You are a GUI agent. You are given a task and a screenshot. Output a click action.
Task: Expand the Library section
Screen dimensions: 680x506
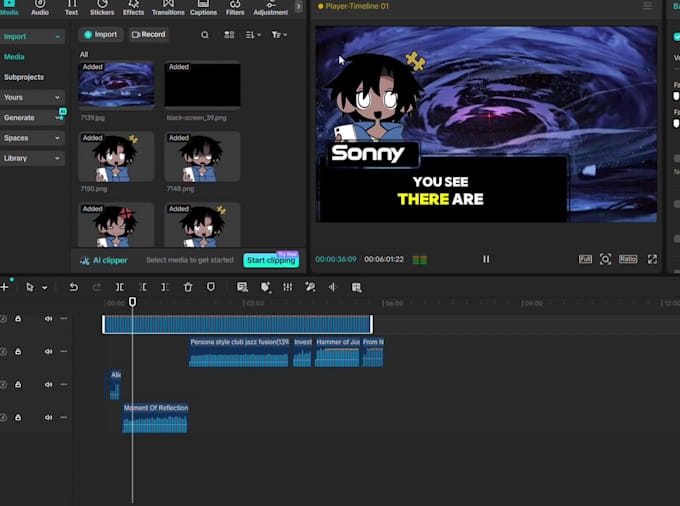point(33,158)
